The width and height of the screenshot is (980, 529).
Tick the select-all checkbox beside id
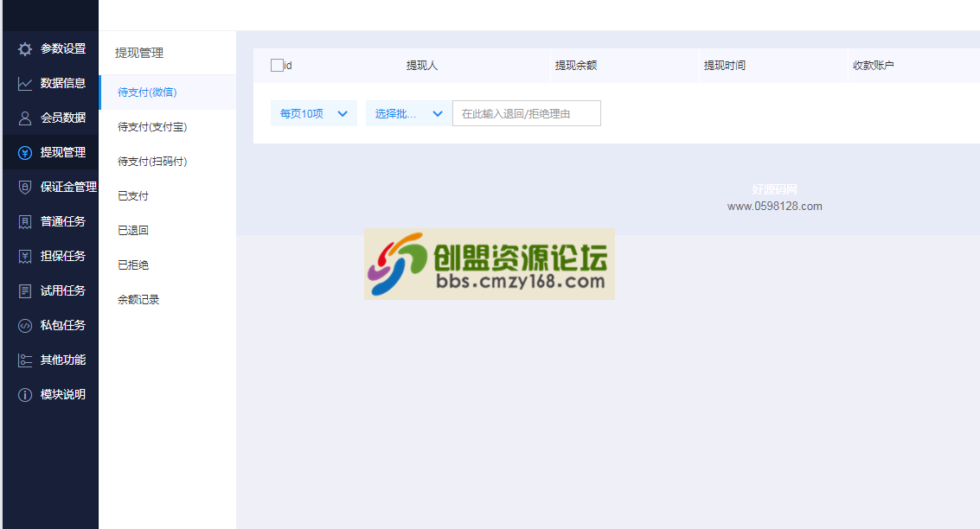277,65
